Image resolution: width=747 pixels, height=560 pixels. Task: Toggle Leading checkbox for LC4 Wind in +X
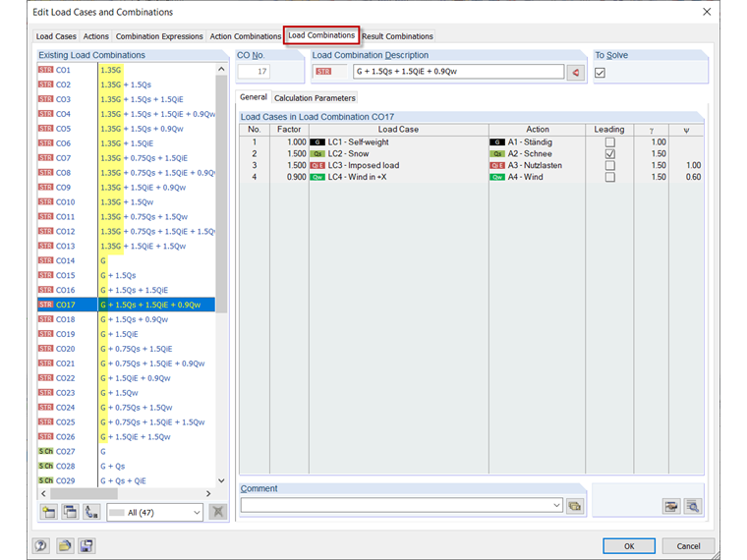[609, 177]
